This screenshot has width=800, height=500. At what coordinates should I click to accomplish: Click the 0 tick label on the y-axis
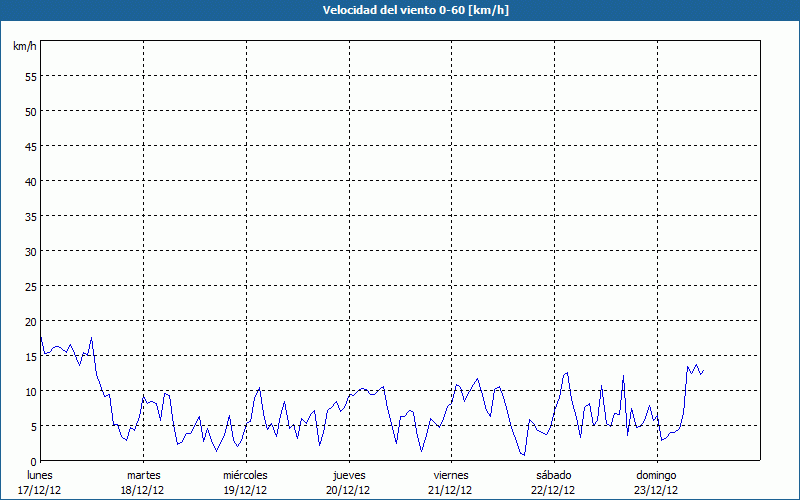(x=33, y=461)
